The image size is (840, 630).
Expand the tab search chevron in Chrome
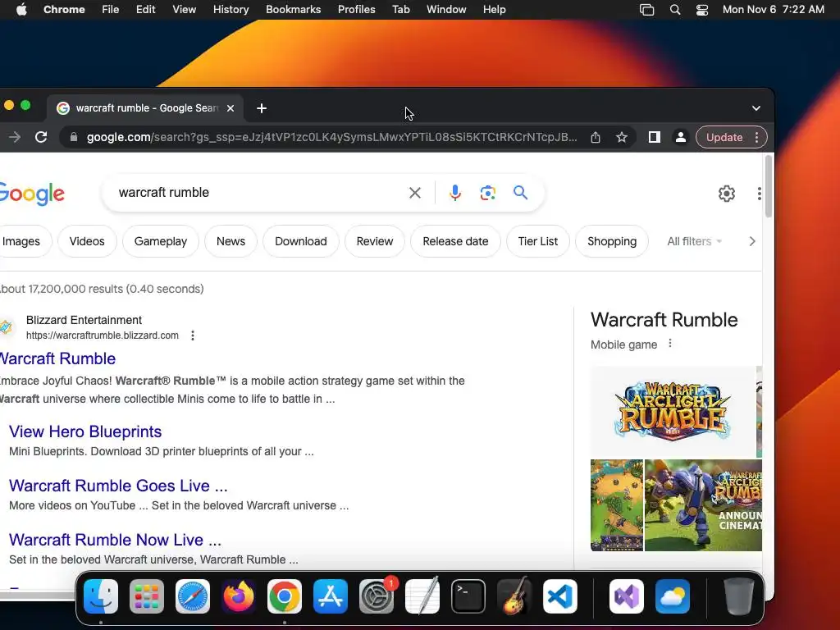756,108
